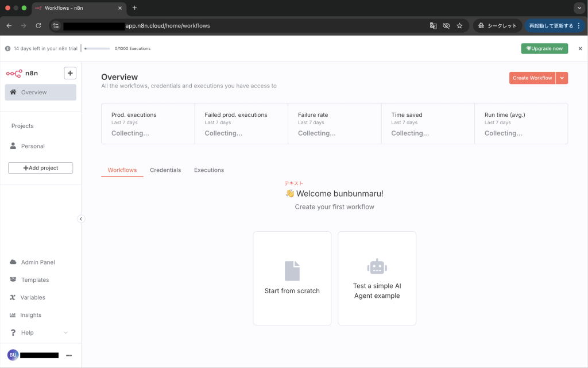588x368 pixels.
Task: Open the browser tab list dropdown
Action: tap(578, 8)
